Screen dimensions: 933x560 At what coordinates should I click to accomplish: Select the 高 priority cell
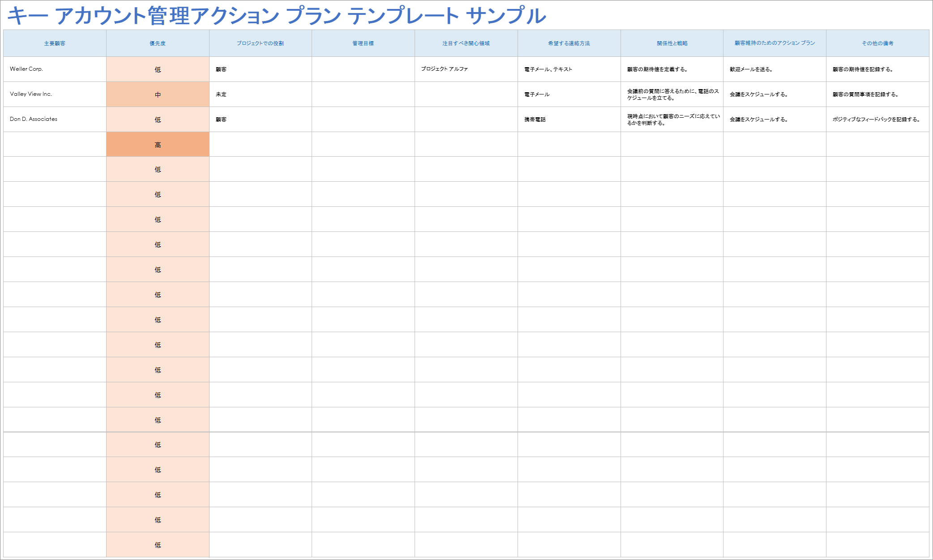pyautogui.click(x=158, y=144)
